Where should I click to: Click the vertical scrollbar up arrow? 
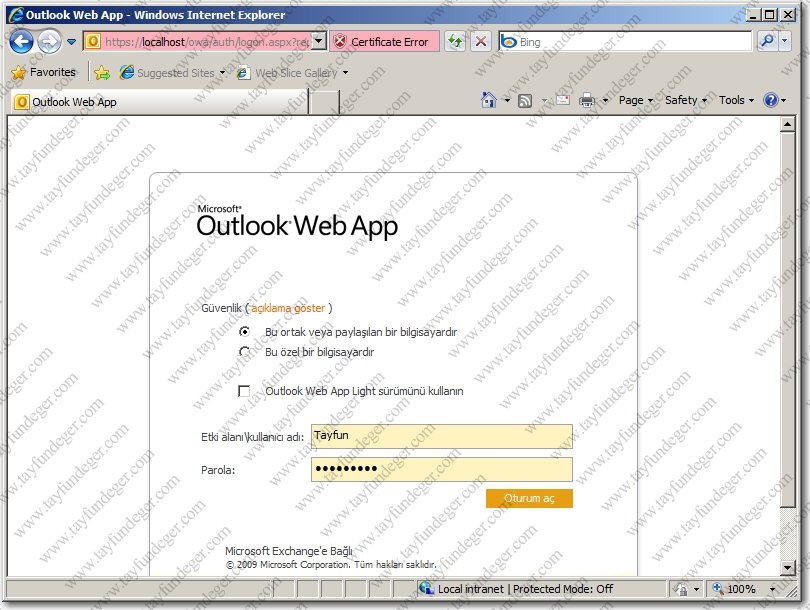coord(787,124)
